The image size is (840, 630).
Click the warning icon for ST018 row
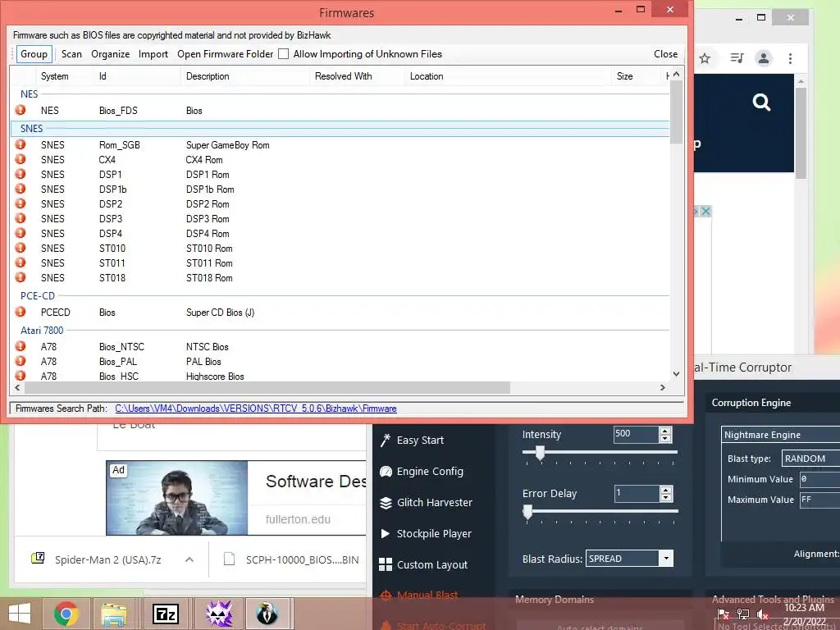click(21, 277)
